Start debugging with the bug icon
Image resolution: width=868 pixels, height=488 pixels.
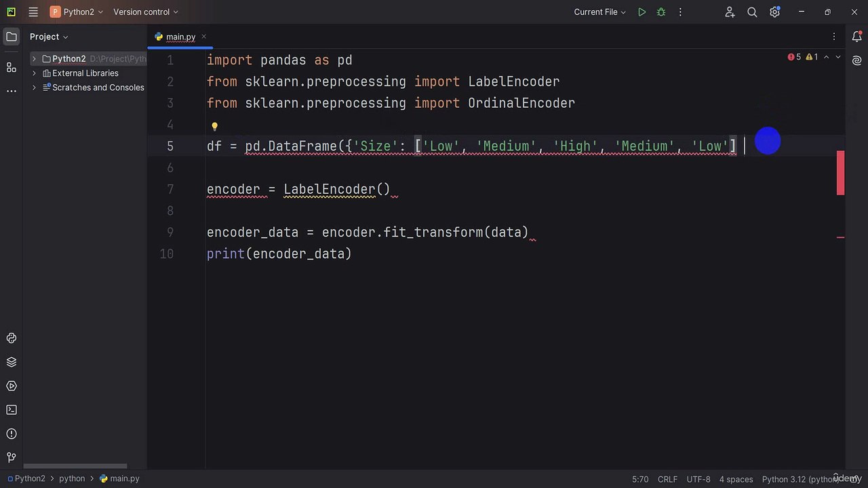pos(661,12)
